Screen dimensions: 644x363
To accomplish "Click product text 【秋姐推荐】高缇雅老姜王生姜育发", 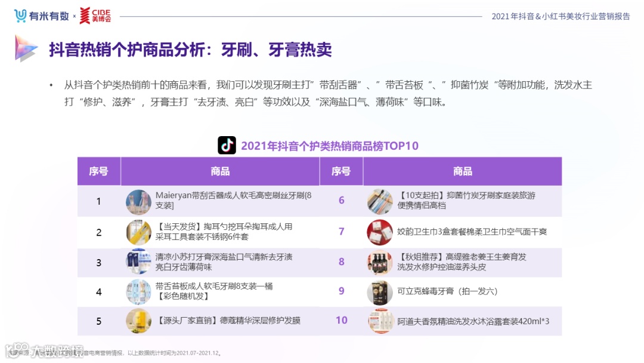I will coord(462,262).
